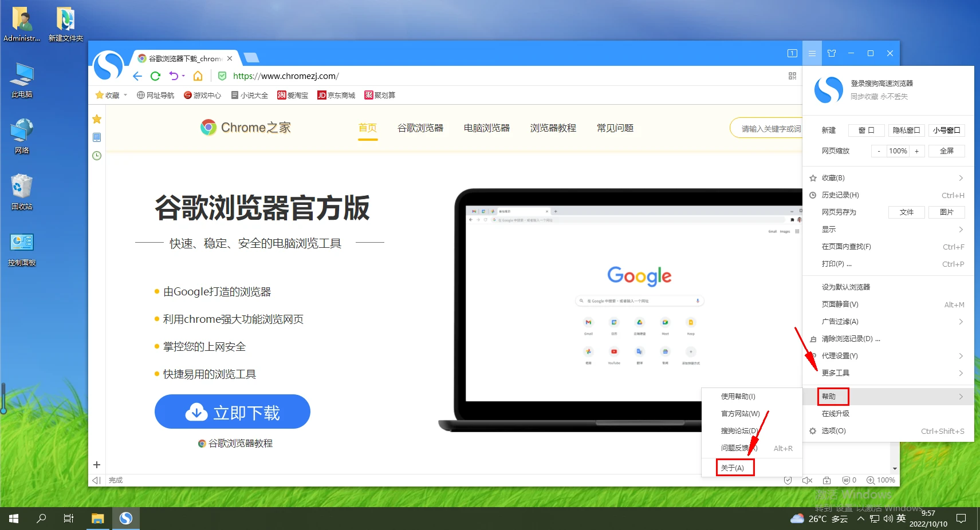This screenshot has height=530, width=980.
Task: Go back with the browser back arrow
Action: (137, 76)
